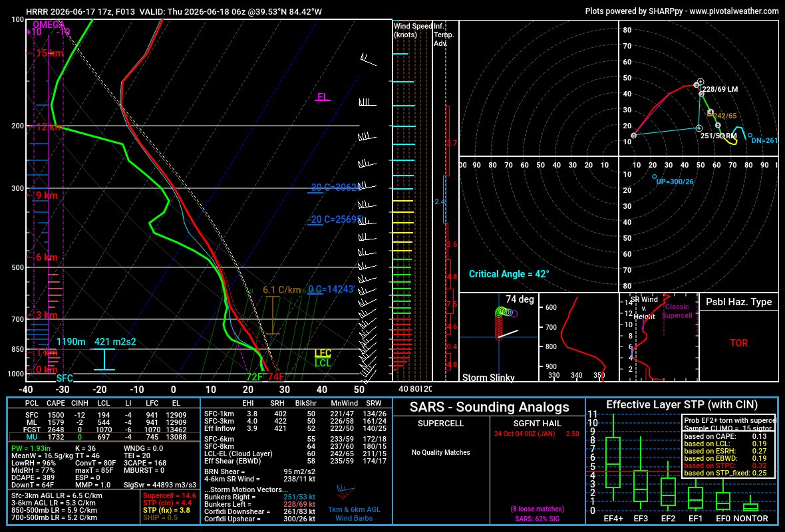Screen dimensions: 785x532
Task: Click the Critical Angle = 42° text
Action: click(x=509, y=274)
